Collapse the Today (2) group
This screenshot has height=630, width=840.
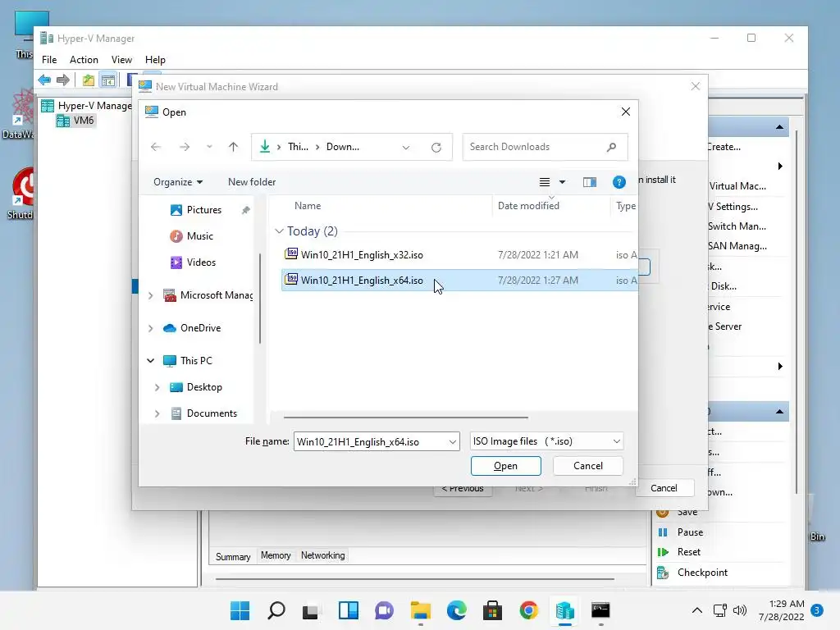[279, 231]
